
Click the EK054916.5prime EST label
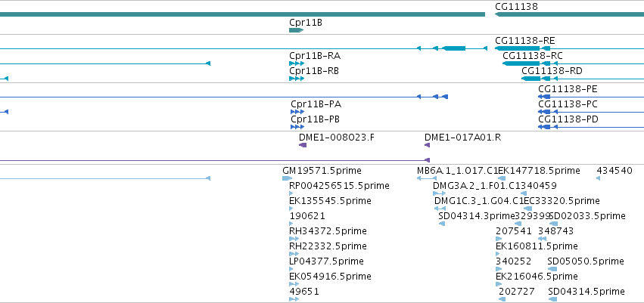[x=330, y=277]
